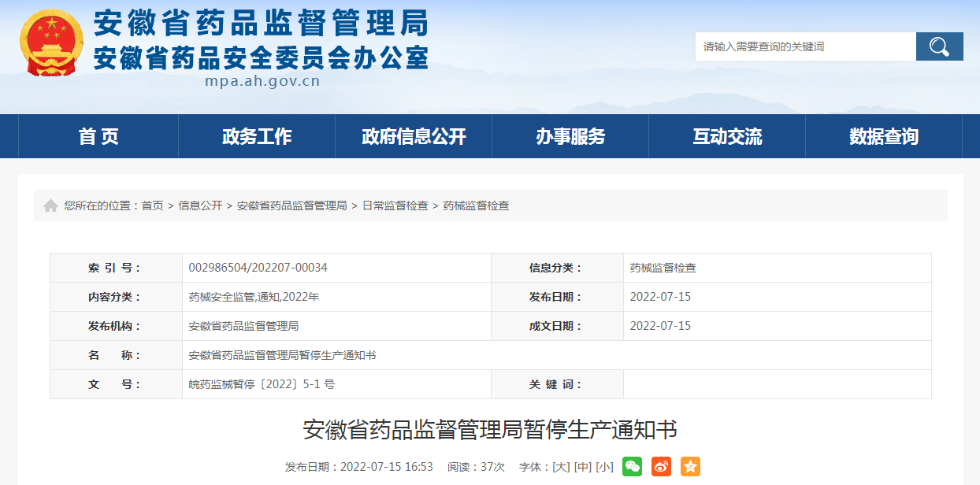Click 信息分类 value 药械监督检查

[663, 268]
